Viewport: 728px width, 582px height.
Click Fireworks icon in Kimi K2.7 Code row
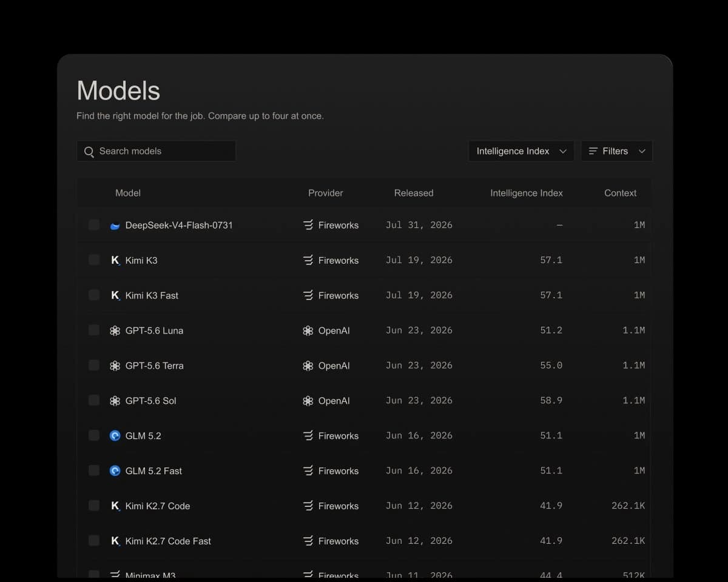tap(308, 506)
